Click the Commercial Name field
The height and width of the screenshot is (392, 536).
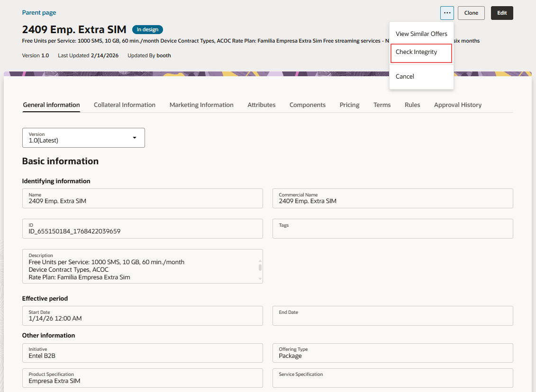click(x=393, y=198)
